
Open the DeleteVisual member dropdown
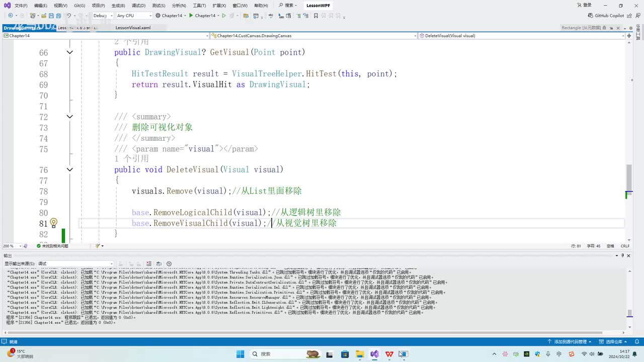[522, 36]
